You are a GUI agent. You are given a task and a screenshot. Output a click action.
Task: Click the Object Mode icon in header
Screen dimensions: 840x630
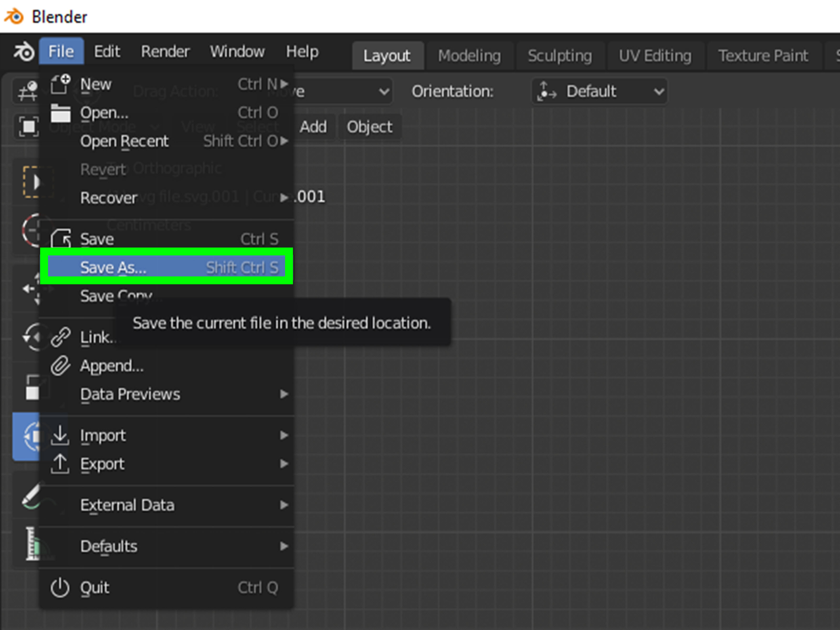click(28, 127)
